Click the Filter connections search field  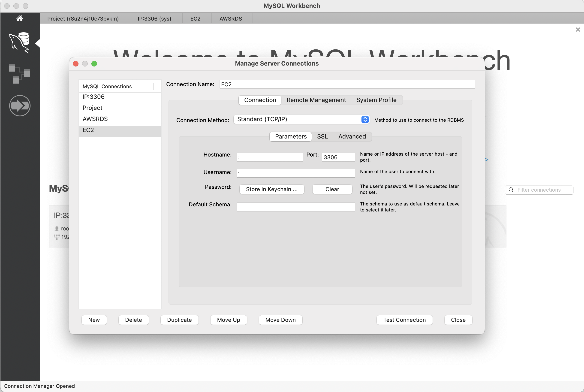[x=539, y=190]
